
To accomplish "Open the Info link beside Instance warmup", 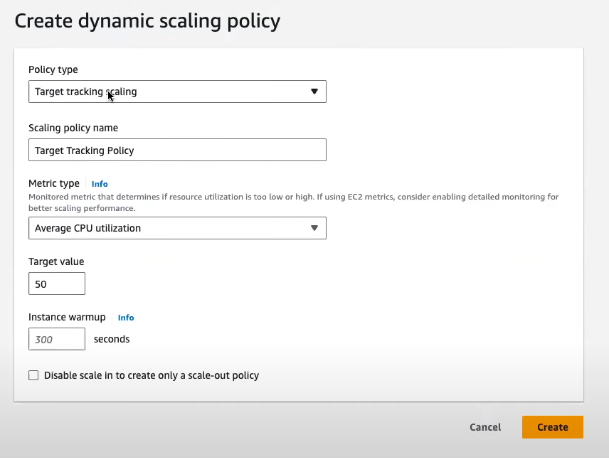I will 126,317.
